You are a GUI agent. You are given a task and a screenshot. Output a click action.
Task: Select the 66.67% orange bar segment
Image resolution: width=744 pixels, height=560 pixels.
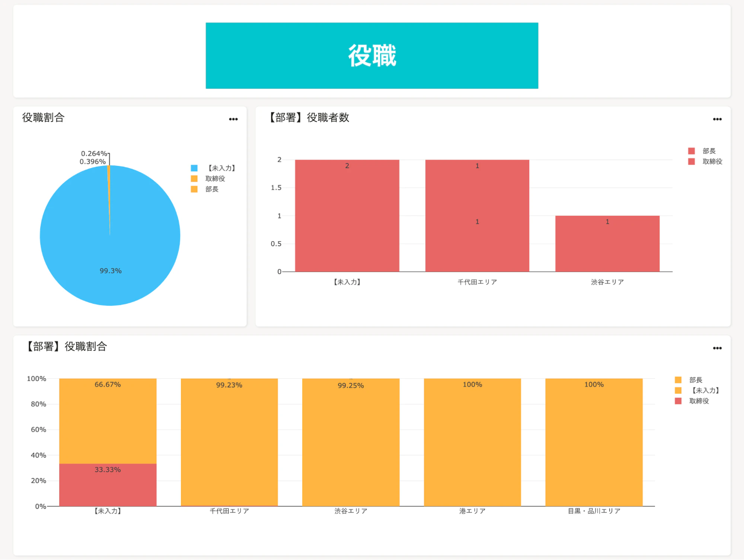pyautogui.click(x=108, y=421)
